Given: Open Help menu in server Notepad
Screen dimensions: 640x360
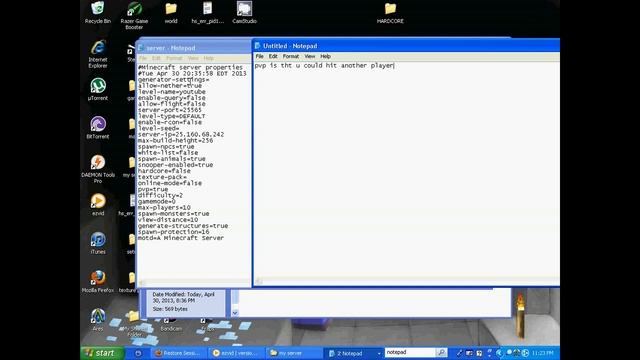Looking at the screenshot, I should tap(209, 58).
